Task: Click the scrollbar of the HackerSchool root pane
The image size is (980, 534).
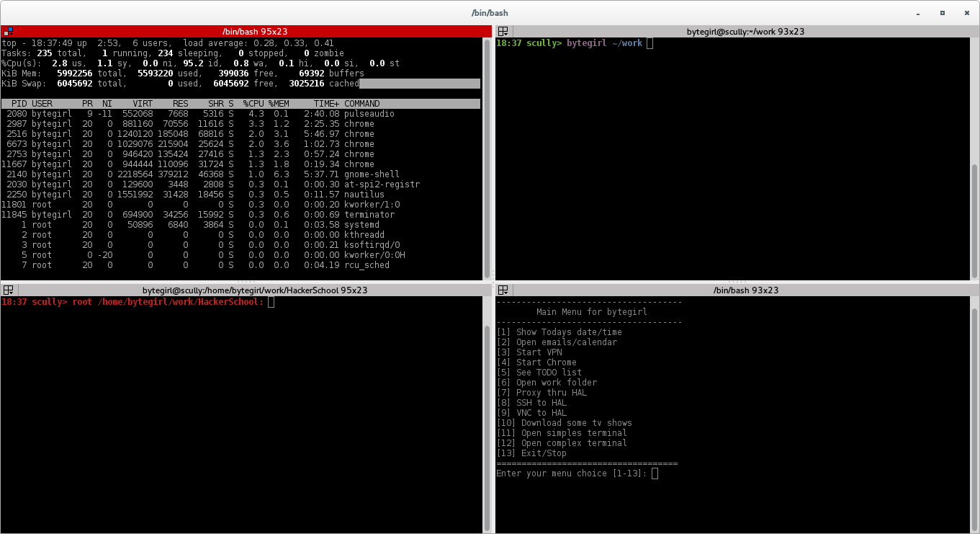Action: (x=487, y=414)
